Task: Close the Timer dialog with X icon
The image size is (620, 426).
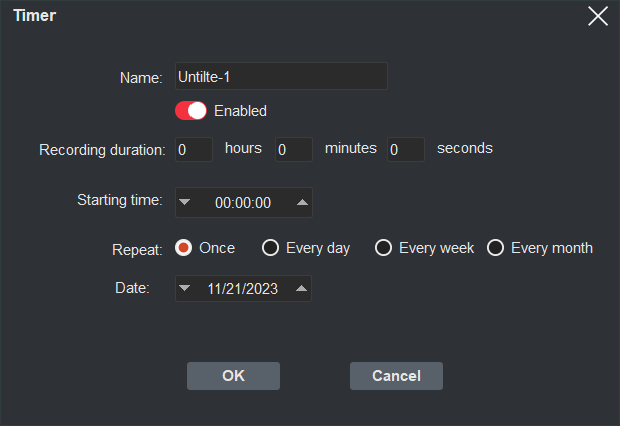Action: pos(597,16)
